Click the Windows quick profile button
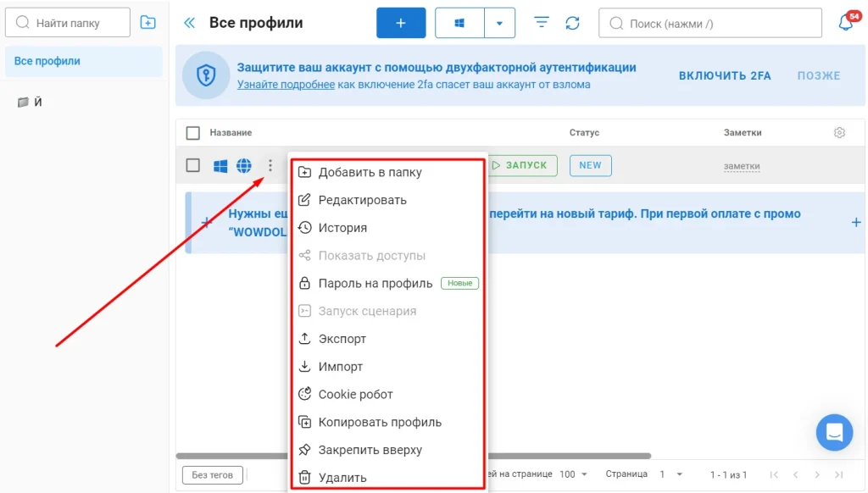Screen dimensions: 868x493 [459, 23]
